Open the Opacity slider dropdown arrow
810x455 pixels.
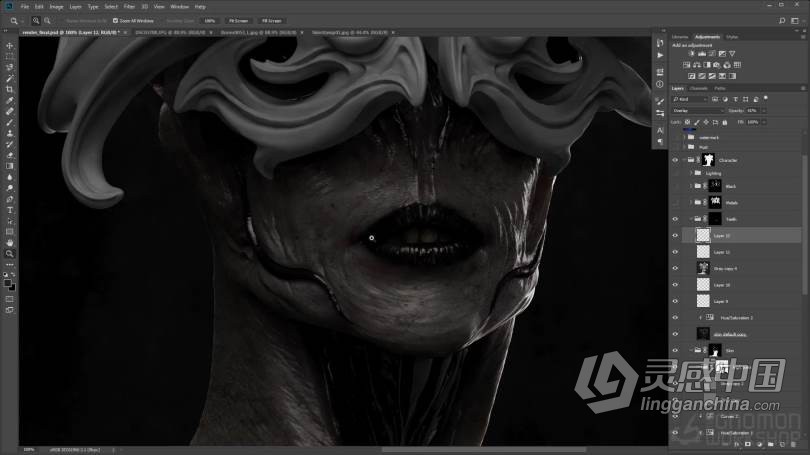[764, 111]
